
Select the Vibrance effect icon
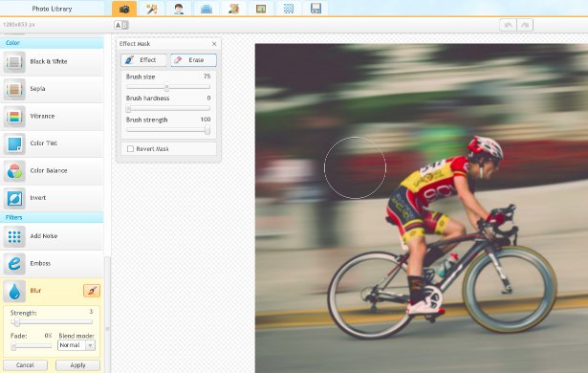pos(14,117)
